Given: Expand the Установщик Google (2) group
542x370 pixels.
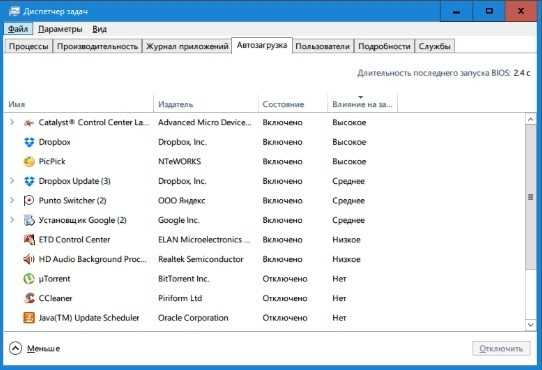Looking at the screenshot, I should click(12, 220).
